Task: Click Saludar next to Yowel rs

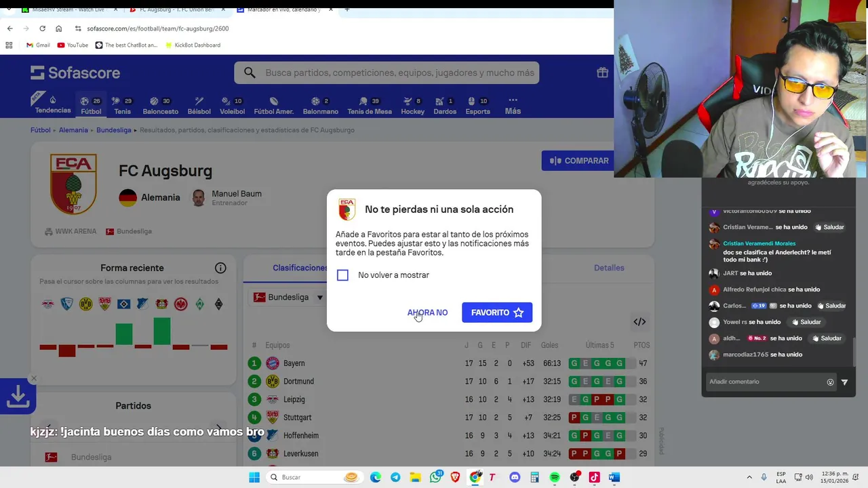Action: pyautogui.click(x=806, y=322)
